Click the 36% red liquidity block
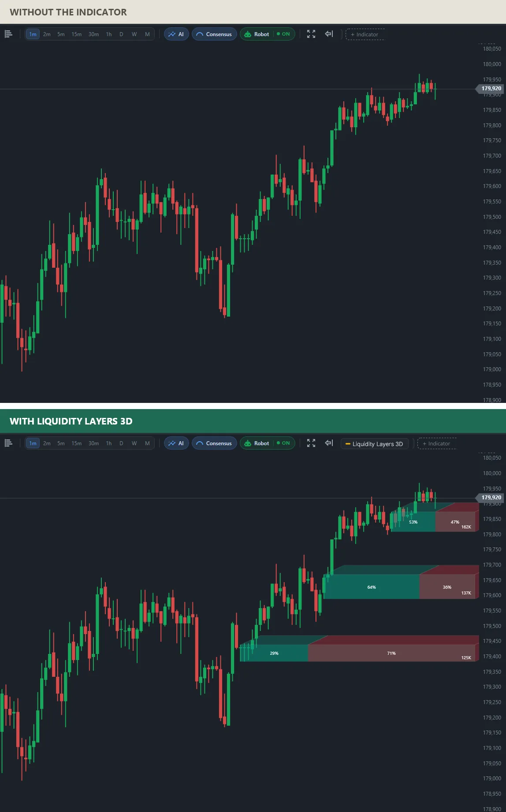 447,587
